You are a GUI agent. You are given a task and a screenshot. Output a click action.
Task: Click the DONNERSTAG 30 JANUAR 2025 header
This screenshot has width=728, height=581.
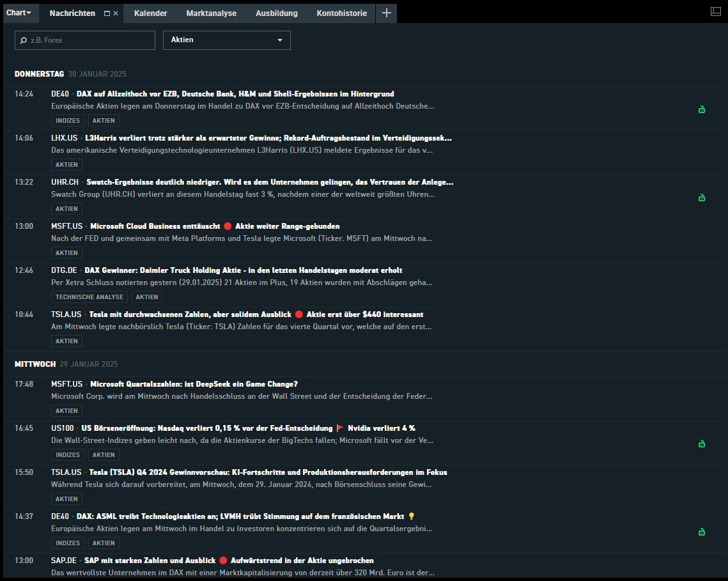70,74
